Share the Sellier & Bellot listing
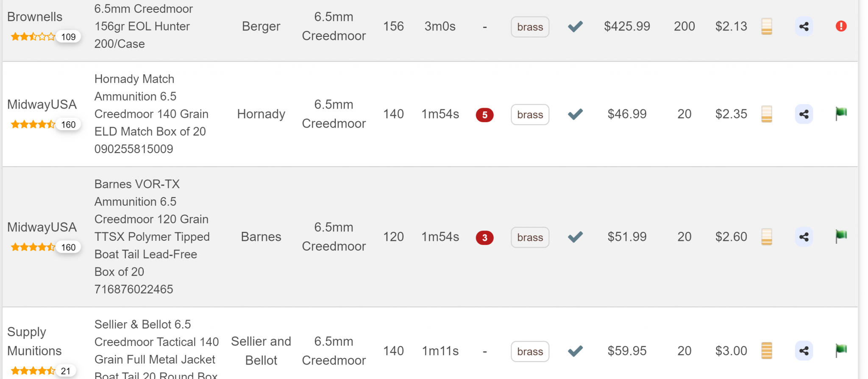The width and height of the screenshot is (868, 379). click(x=804, y=351)
